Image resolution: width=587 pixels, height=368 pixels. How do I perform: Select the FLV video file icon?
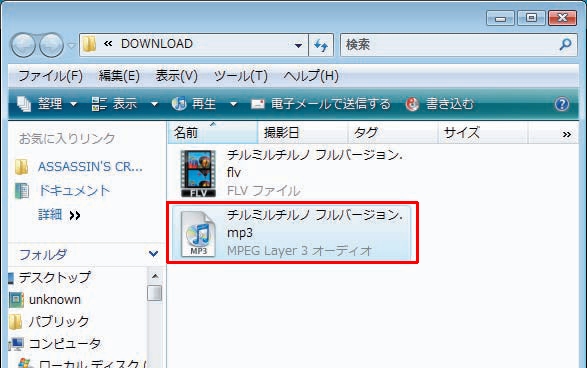198,173
